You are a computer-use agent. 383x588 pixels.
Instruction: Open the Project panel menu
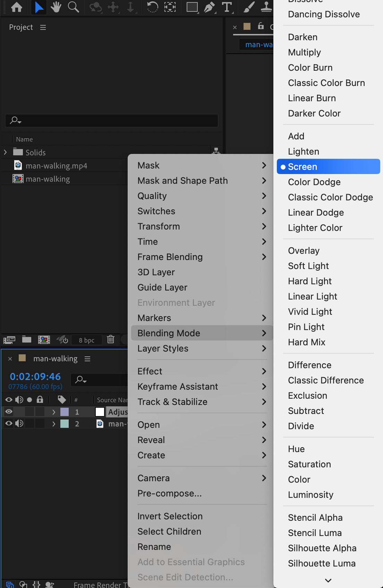[43, 27]
